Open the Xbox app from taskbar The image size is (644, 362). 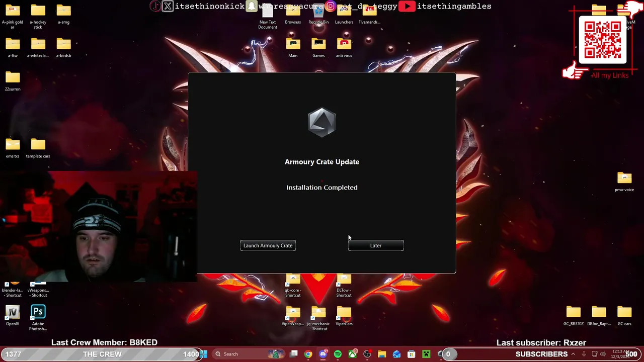[353, 354]
